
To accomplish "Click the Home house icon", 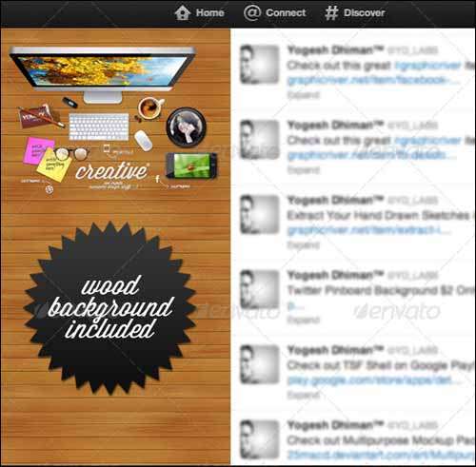I will 183,13.
